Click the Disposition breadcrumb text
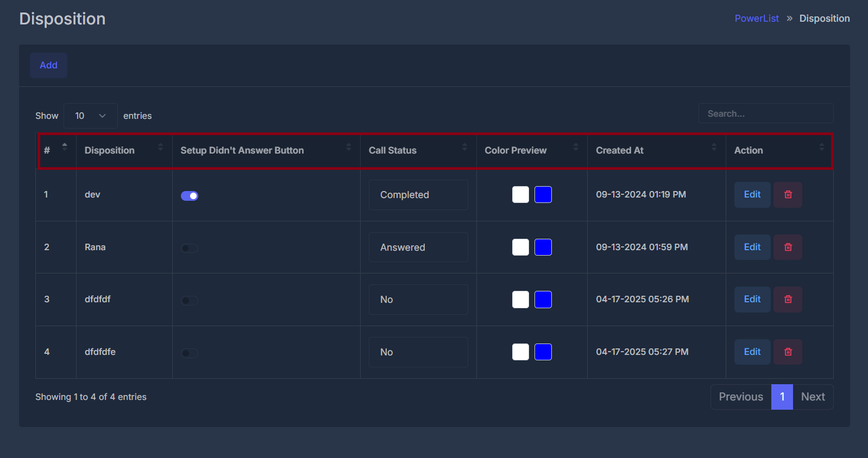Viewport: 868px width, 458px height. point(825,18)
